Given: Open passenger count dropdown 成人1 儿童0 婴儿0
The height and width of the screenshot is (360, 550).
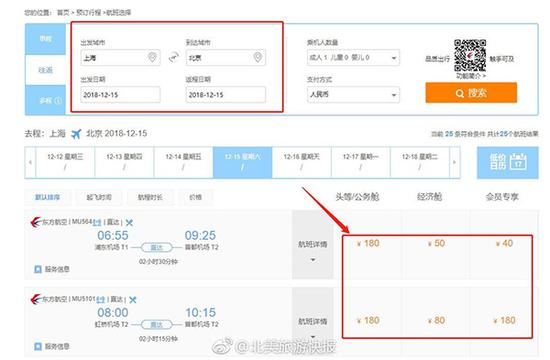Looking at the screenshot, I should pos(353,57).
